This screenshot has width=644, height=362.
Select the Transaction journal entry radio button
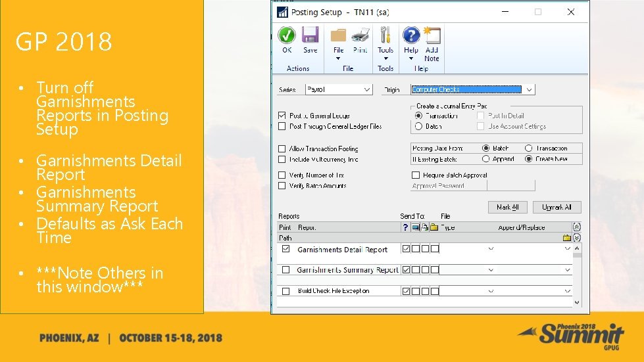pos(418,116)
